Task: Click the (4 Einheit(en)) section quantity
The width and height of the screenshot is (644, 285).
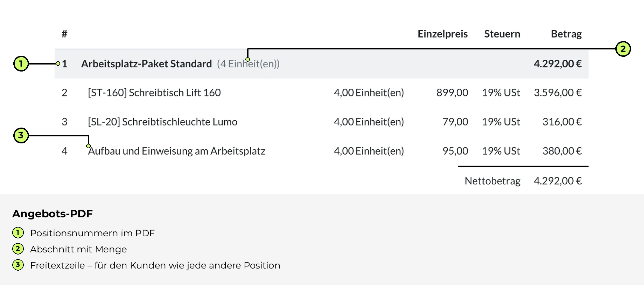Action: coord(248,64)
